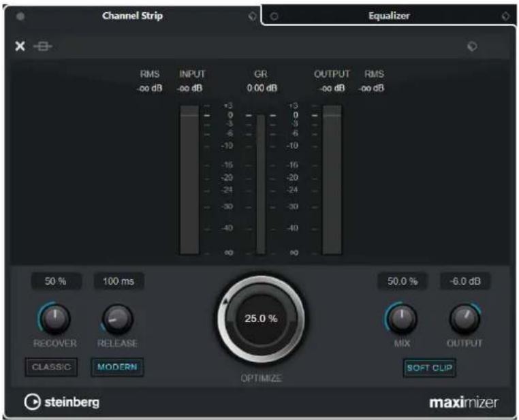This screenshot has height=420, width=519.
Task: Edit the 100 ms release value field
Action: coord(119,281)
